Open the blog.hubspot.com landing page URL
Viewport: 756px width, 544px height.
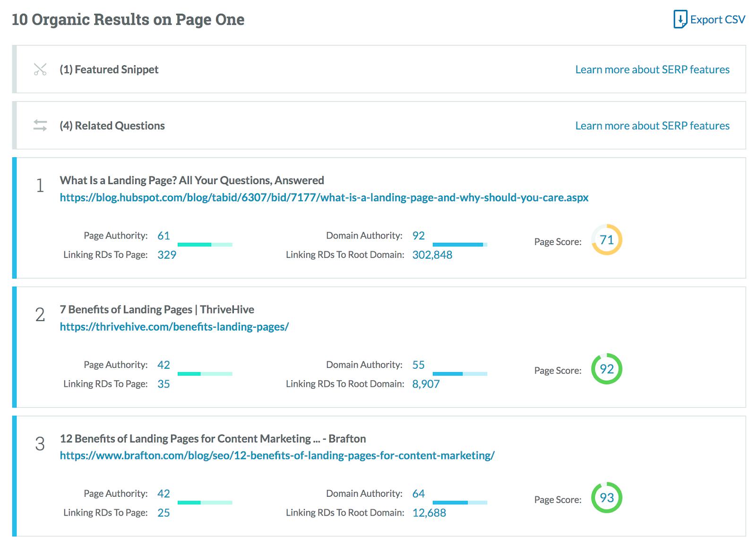[324, 197]
